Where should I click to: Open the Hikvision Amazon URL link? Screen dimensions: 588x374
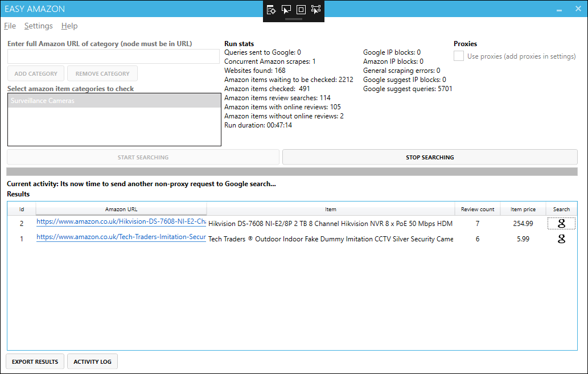click(121, 222)
